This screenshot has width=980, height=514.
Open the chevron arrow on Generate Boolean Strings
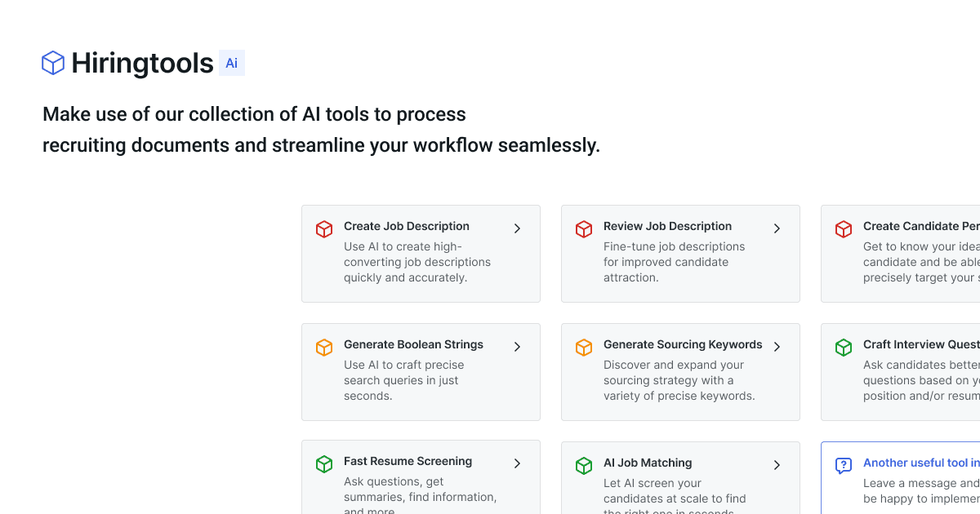pos(517,347)
